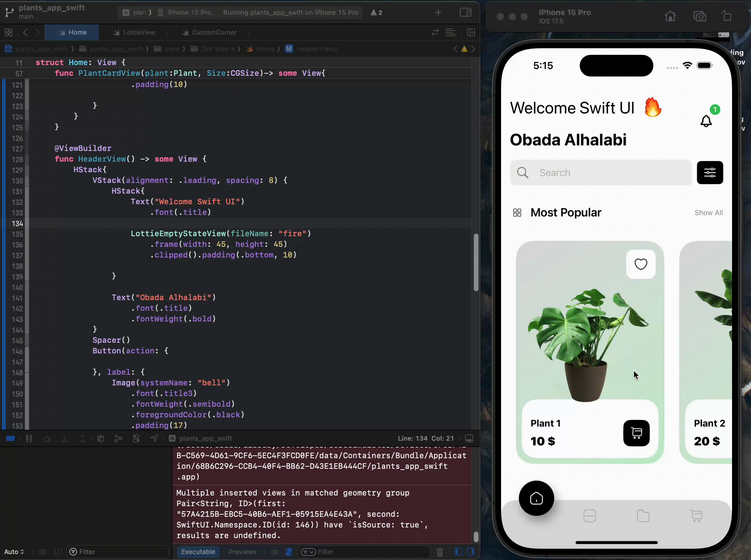This screenshot has height=560, width=751.
Task: Tap the bell notification icon in app
Action: point(706,121)
